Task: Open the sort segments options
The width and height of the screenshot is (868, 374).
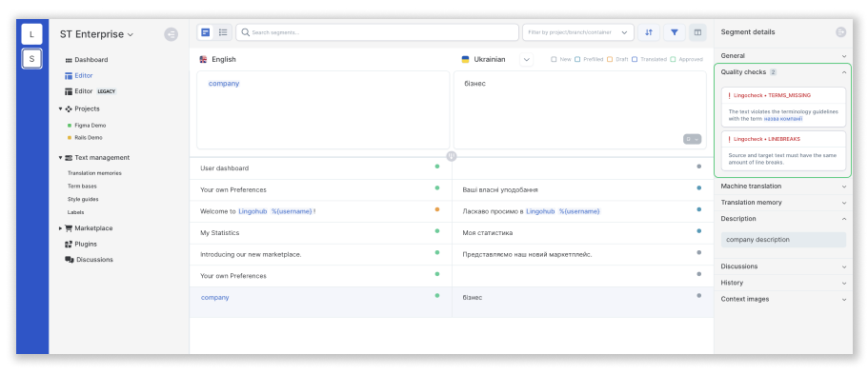Action: pos(649,32)
